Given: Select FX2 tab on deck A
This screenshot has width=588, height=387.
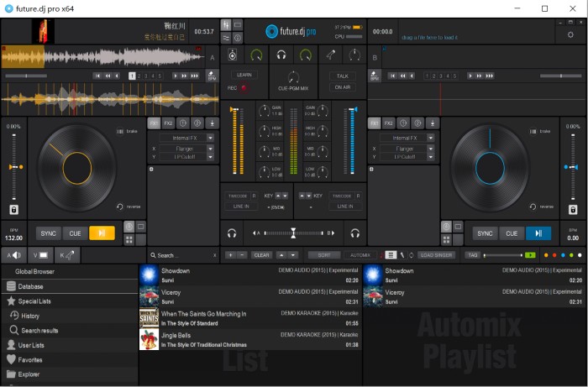Looking at the screenshot, I should (168, 123).
